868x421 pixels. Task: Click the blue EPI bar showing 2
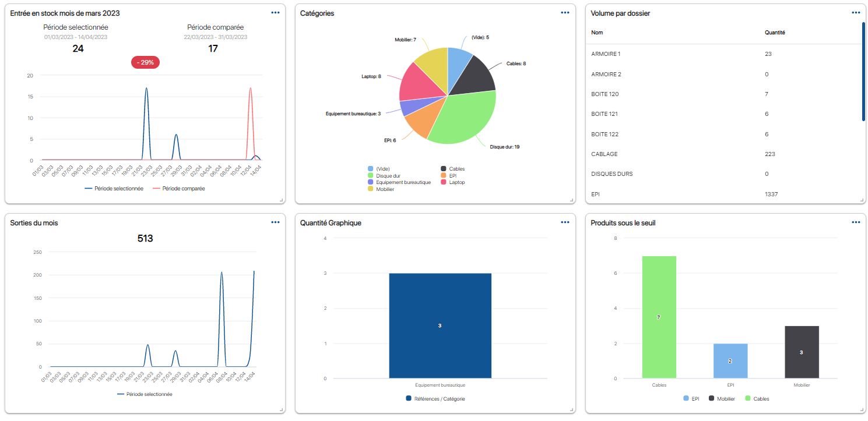730,361
